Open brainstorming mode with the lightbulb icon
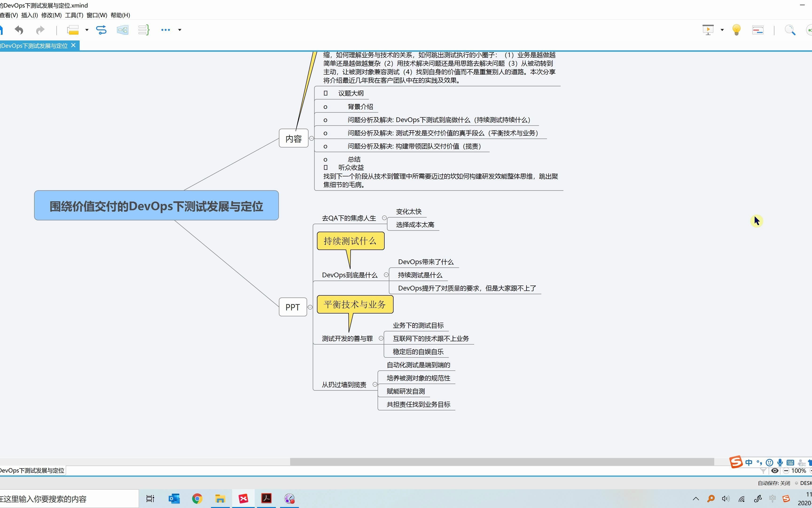 click(x=737, y=30)
